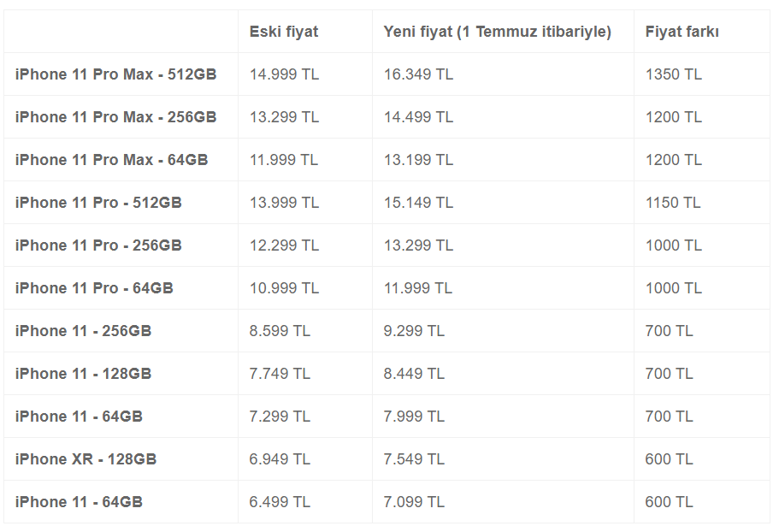Screen dimensions: 779x532
Task: Select the iPhone XR - 128GB row label
Action: pyautogui.click(x=86, y=459)
